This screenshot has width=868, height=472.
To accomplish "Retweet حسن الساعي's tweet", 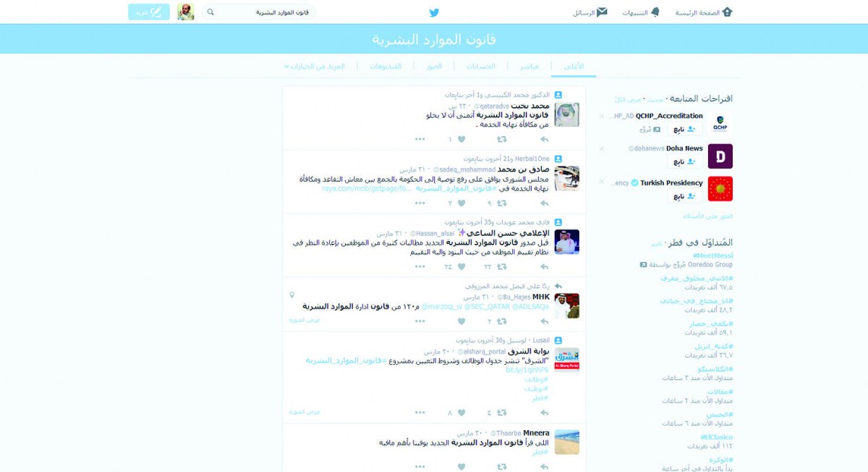I will 501,266.
